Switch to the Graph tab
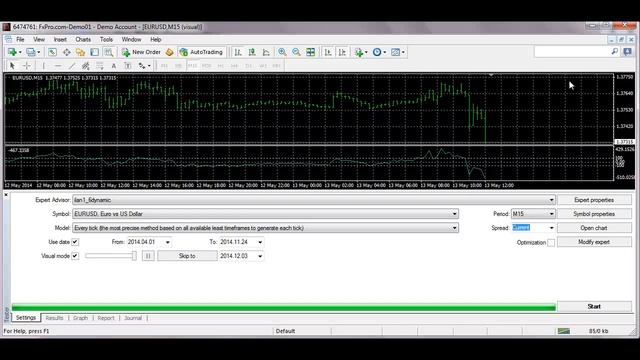The image size is (640, 360). [80, 318]
